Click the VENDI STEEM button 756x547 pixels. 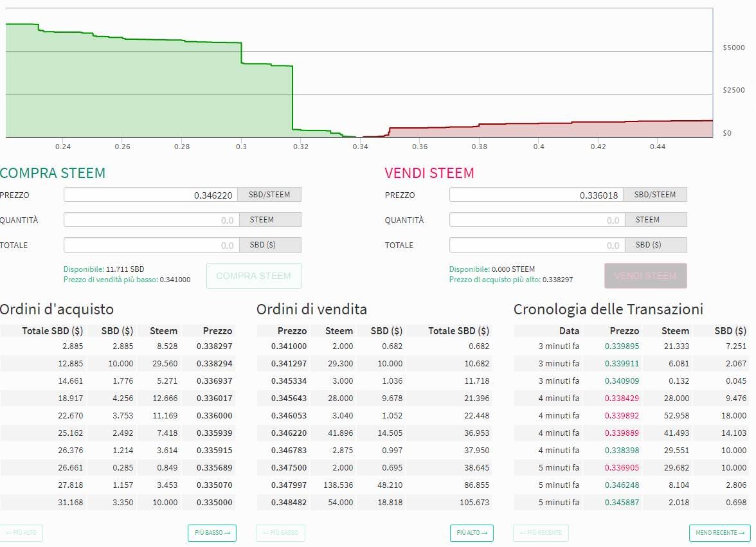pyautogui.click(x=645, y=276)
